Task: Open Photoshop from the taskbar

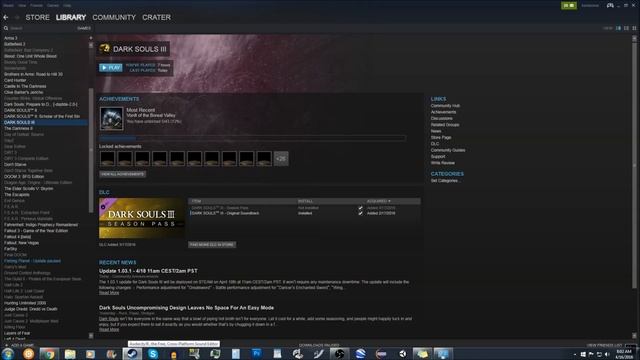Action: [256, 354]
